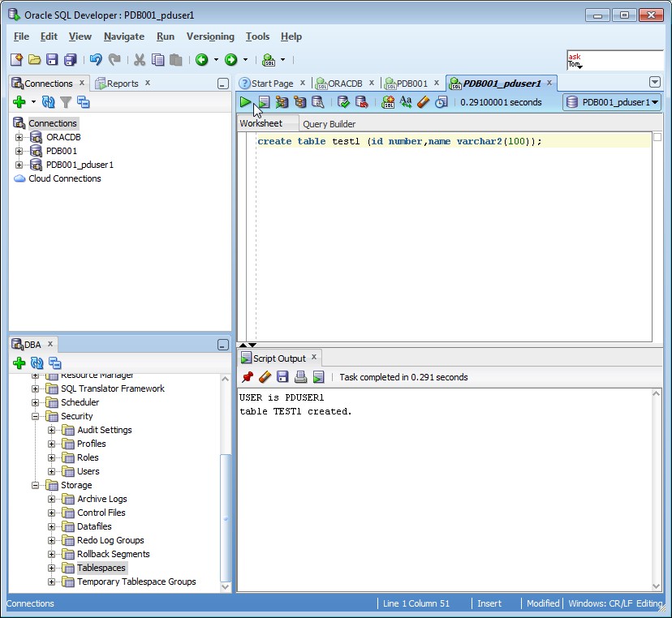Open the Versioning menu
Viewport: 672px width, 618px height.
click(x=210, y=36)
